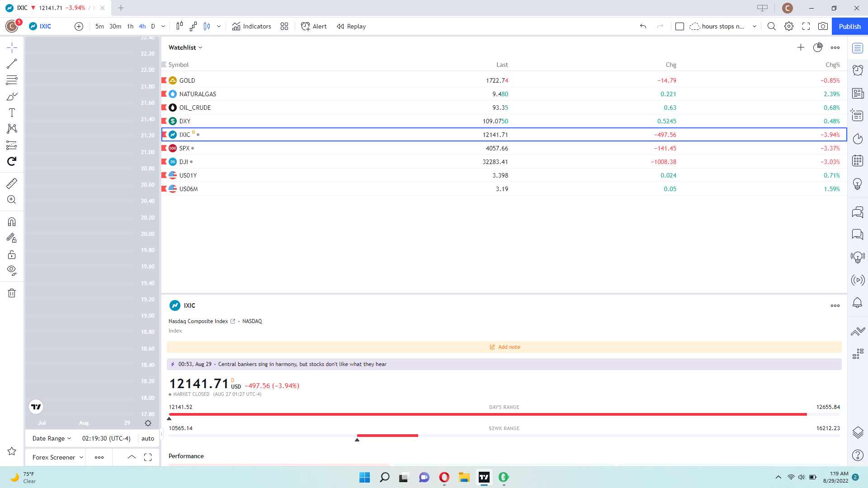
Task: Open the Indicators panel
Action: (252, 26)
